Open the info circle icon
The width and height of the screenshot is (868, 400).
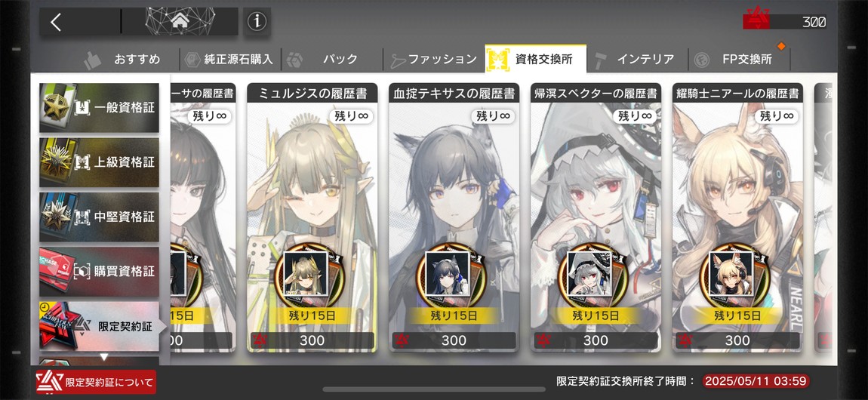tap(257, 22)
